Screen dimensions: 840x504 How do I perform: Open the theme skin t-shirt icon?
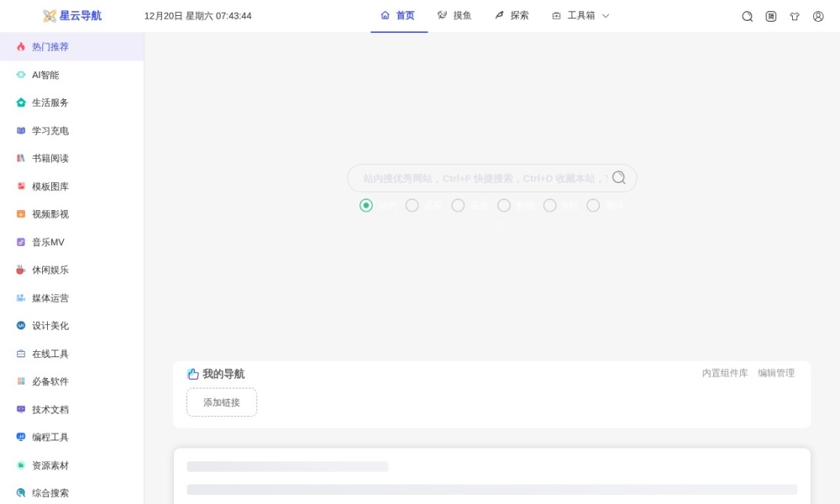click(795, 16)
